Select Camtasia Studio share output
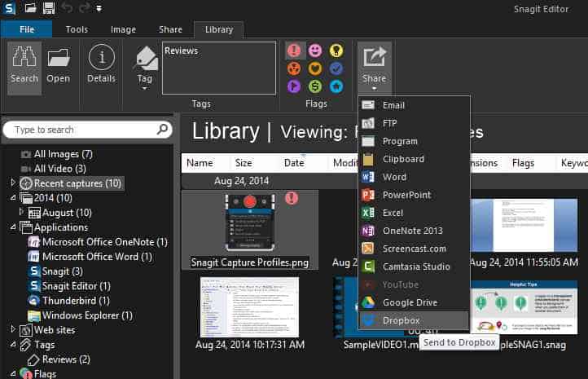This screenshot has width=588, height=379. tap(415, 267)
